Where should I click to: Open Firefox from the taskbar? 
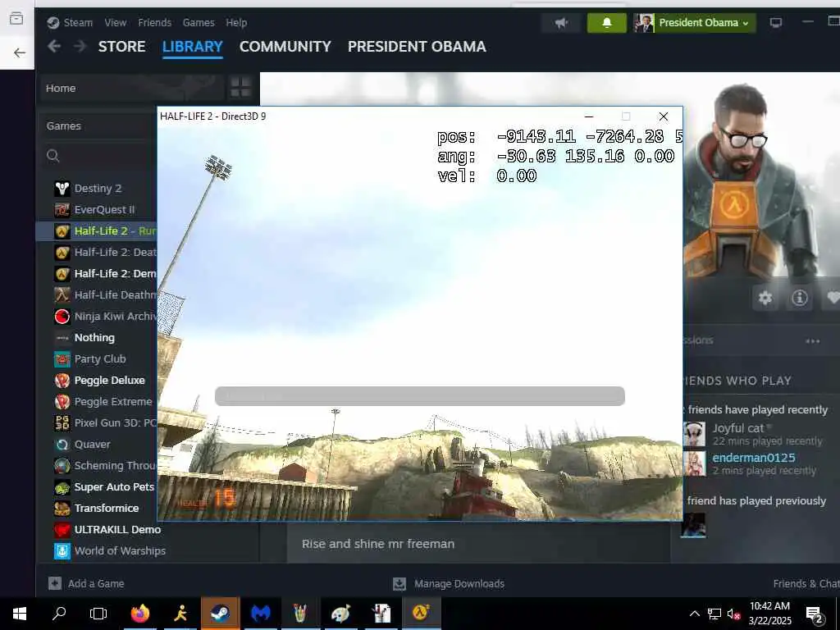pyautogui.click(x=140, y=614)
